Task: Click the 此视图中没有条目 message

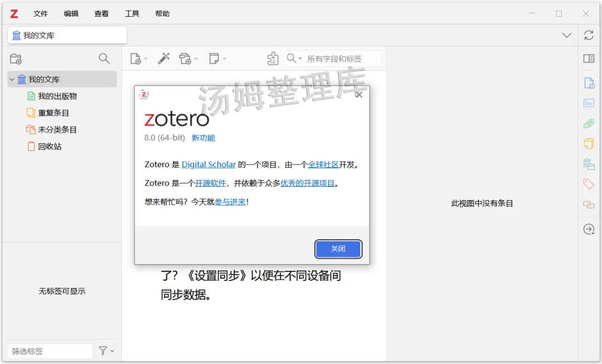Action: click(482, 203)
